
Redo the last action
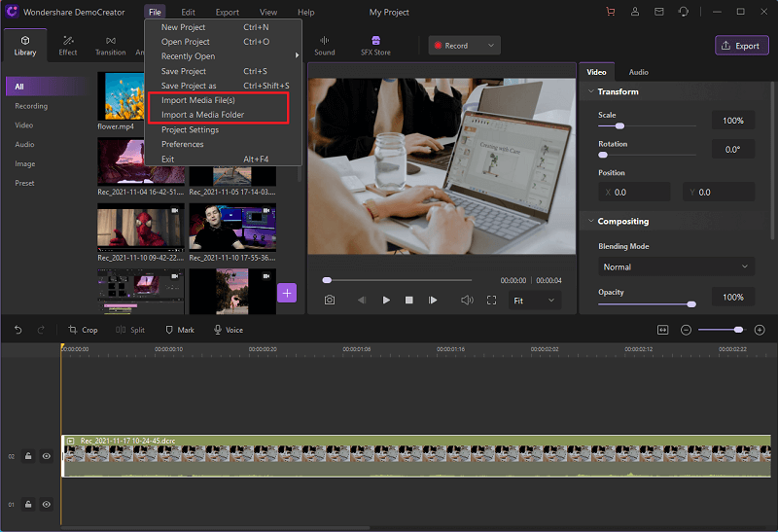coord(41,330)
